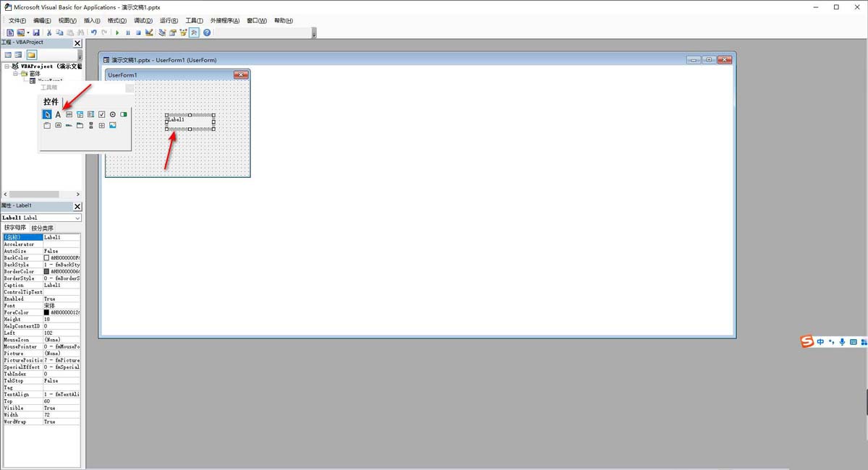Collapse the 窗体 folder node
Image resolution: width=868 pixels, height=470 pixels.
(15, 73)
